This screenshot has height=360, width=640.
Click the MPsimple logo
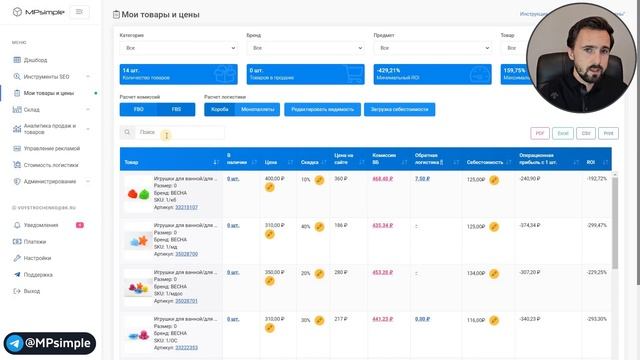coord(38,12)
